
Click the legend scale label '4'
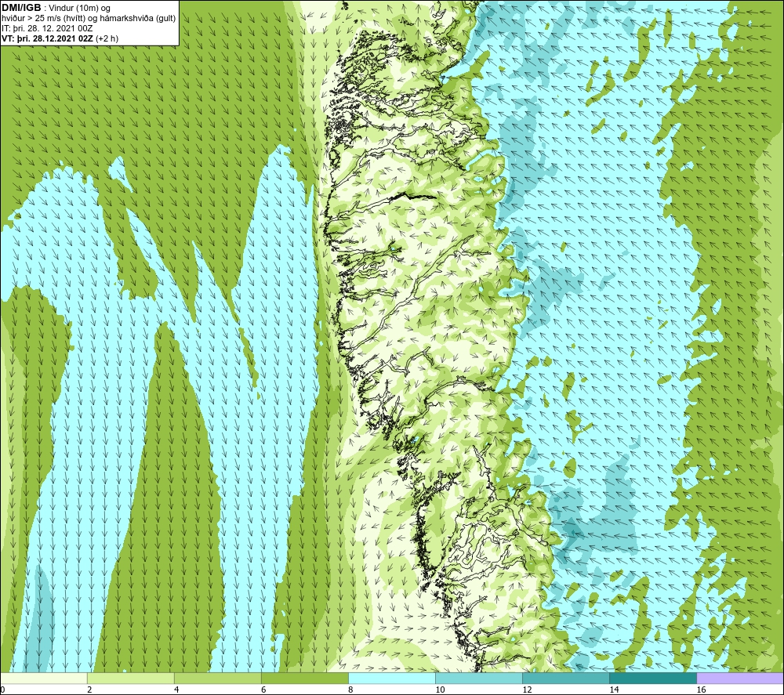[x=176, y=690]
